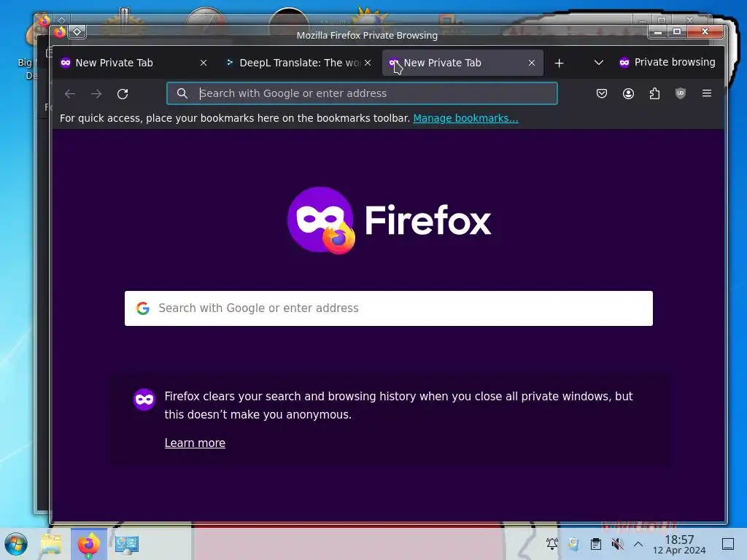
Task: Open the Windows Start menu
Action: 16,544
